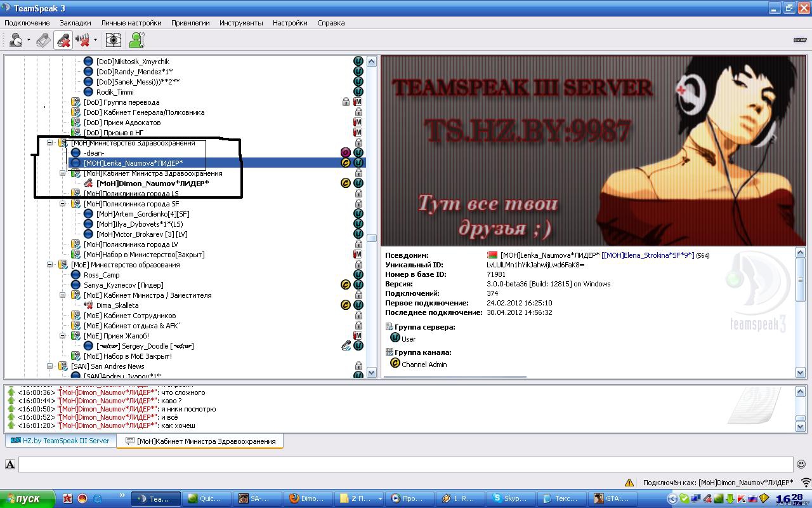Open the Инструменты menu

[x=241, y=23]
